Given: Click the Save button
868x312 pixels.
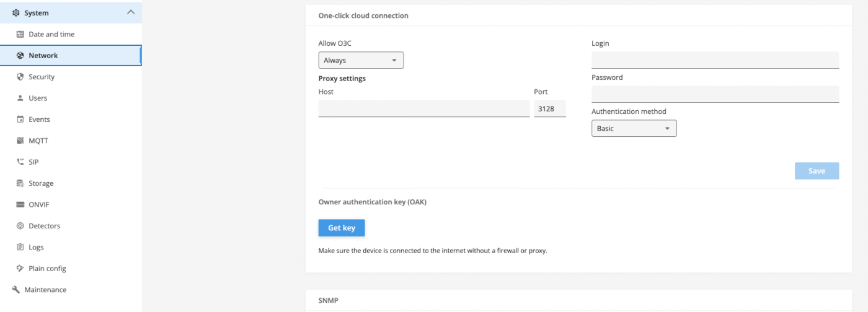Looking at the screenshot, I should 817,171.
